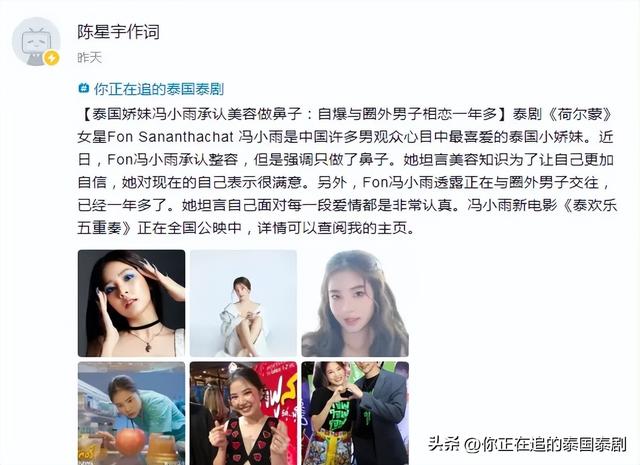Click the bracketed headline about 冯小雨
Screen dimensions: 640x465
pos(293,114)
